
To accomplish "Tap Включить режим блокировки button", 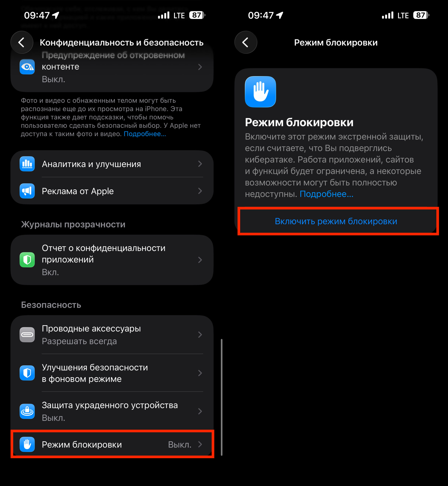I will click(x=336, y=221).
